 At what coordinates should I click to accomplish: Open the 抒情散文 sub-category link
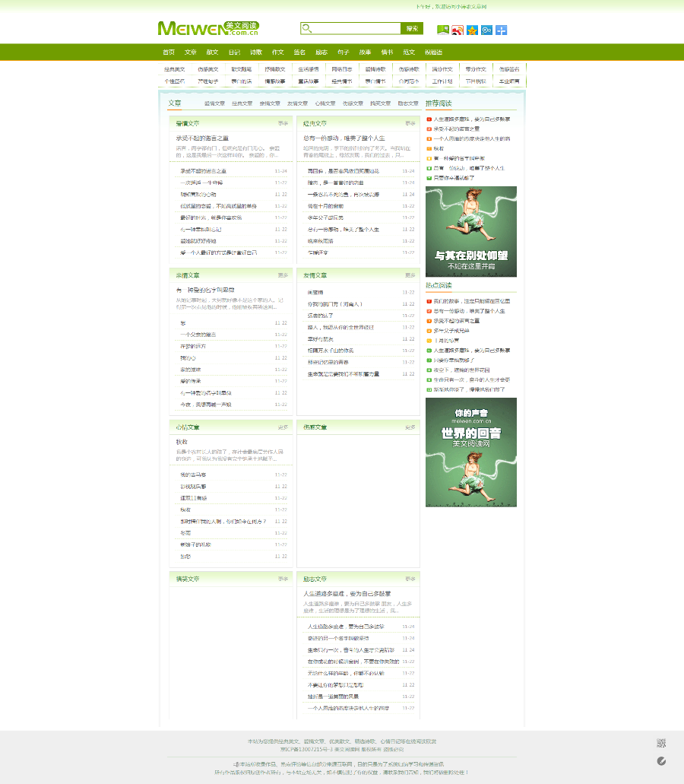coord(275,69)
